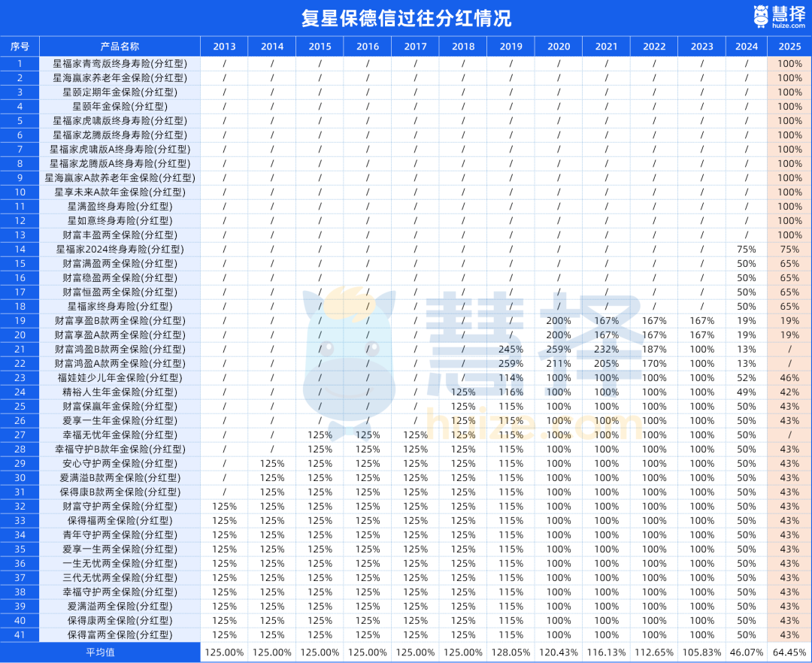Click product 保得福两全保险(分红型)
The width and height of the screenshot is (812, 663).
[x=120, y=521]
